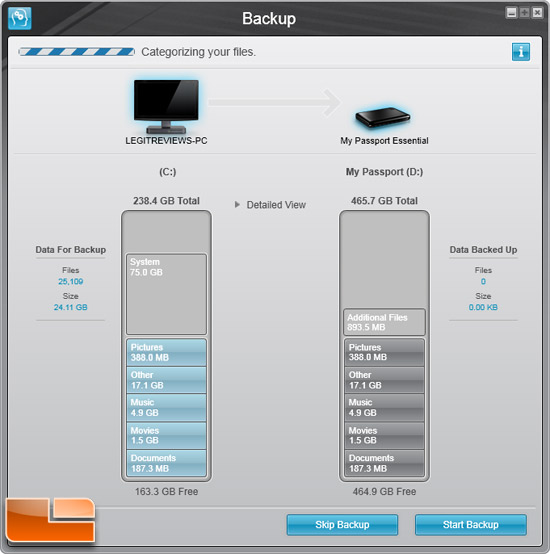The height and width of the screenshot is (554, 550).
Task: Close the Backup window
Action: (537, 13)
